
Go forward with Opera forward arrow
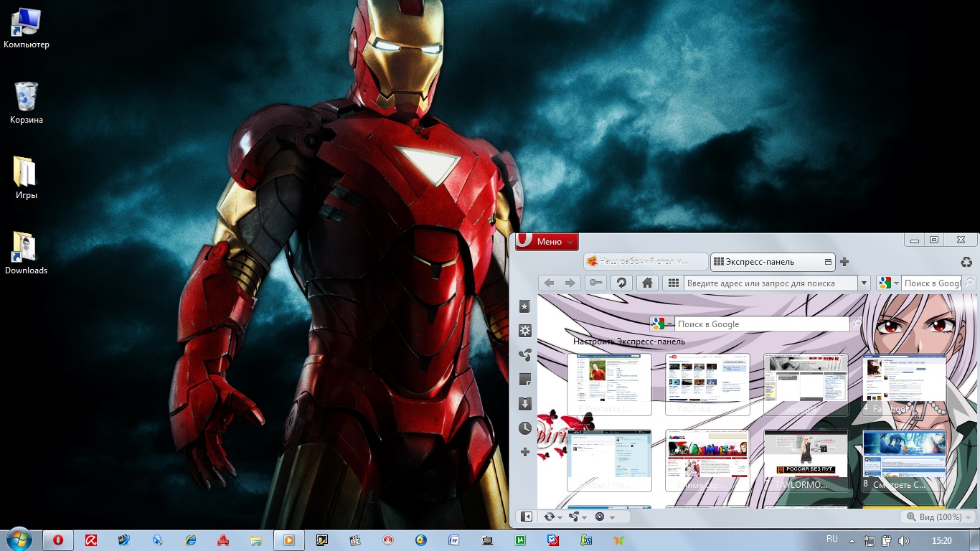570,283
